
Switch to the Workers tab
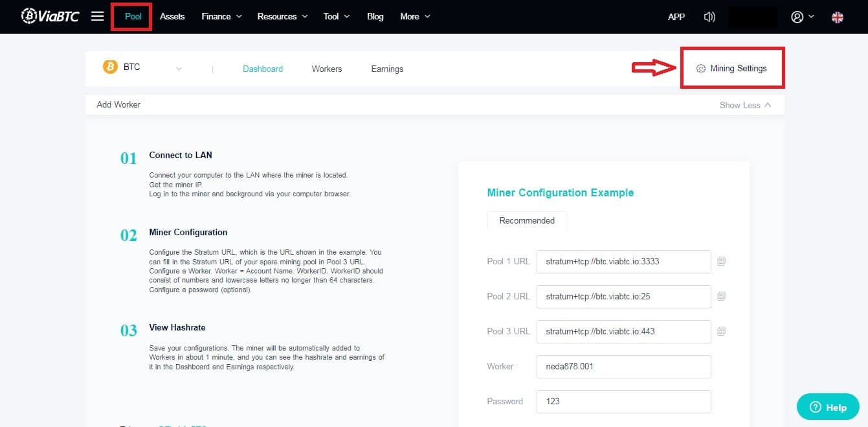327,69
